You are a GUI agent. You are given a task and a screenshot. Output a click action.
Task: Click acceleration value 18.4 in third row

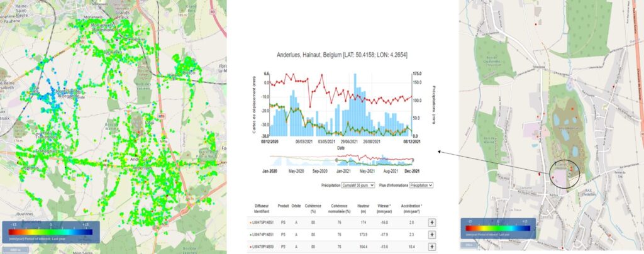point(412,246)
